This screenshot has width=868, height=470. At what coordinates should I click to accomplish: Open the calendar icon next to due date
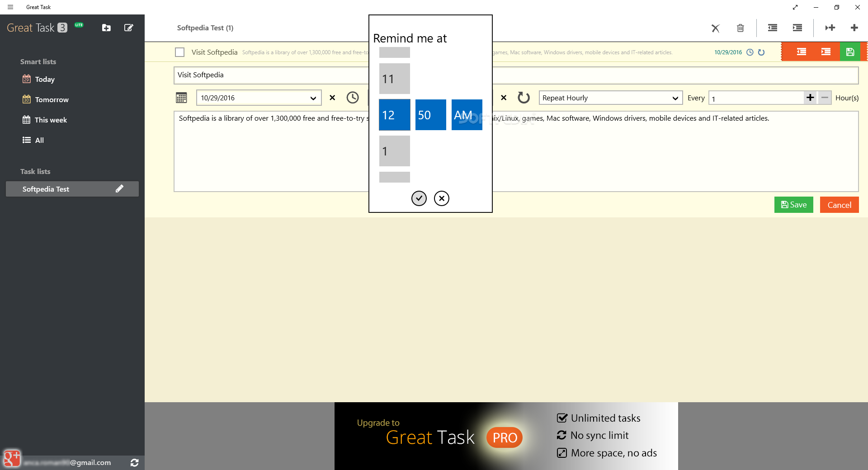181,98
